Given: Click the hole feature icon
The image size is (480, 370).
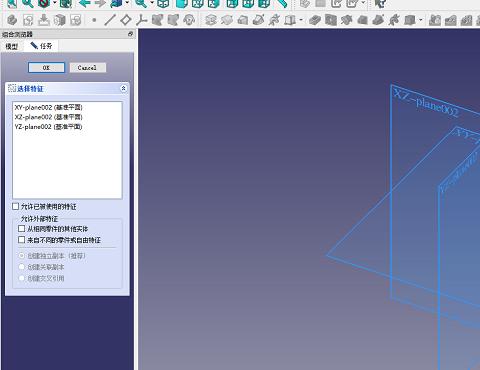Looking at the screenshot, I should (331, 20).
